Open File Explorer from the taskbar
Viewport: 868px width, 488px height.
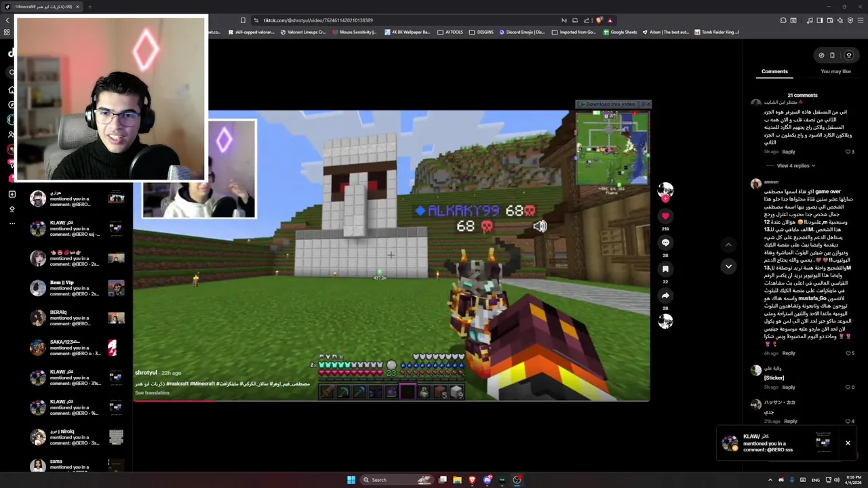pos(457,480)
